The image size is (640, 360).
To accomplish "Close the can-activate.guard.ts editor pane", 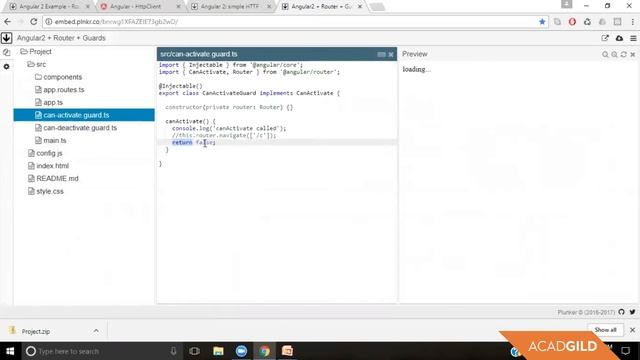I will click(391, 54).
